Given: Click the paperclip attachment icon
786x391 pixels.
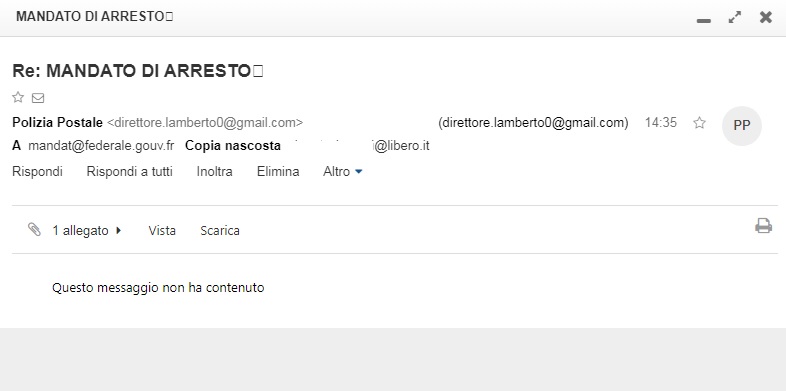Looking at the screenshot, I should pos(34,230).
